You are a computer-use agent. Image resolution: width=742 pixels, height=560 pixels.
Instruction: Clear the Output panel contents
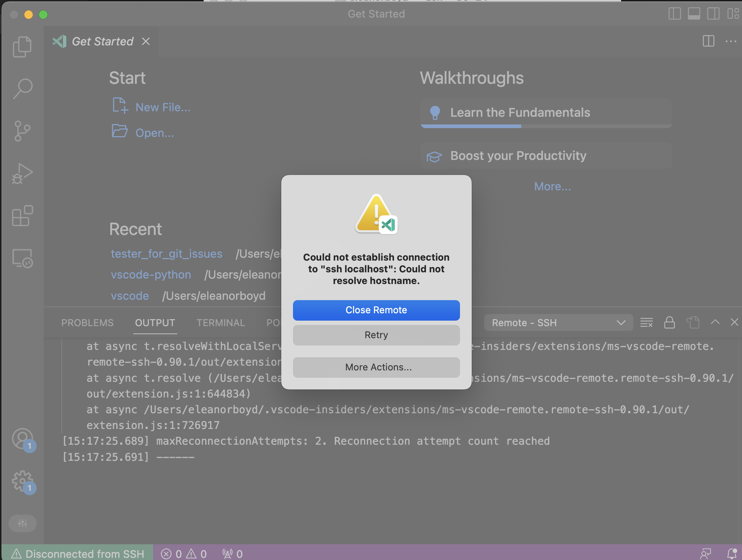[647, 322]
